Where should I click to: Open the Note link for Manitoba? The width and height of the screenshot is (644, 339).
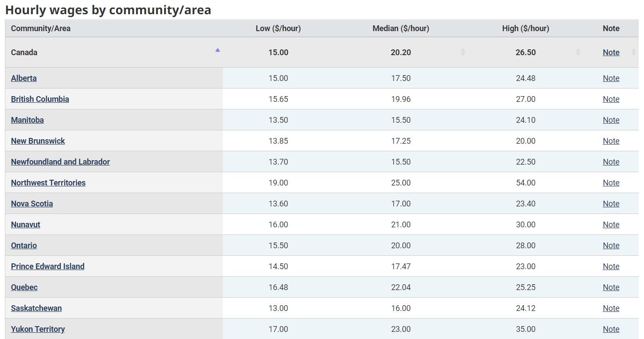[611, 120]
